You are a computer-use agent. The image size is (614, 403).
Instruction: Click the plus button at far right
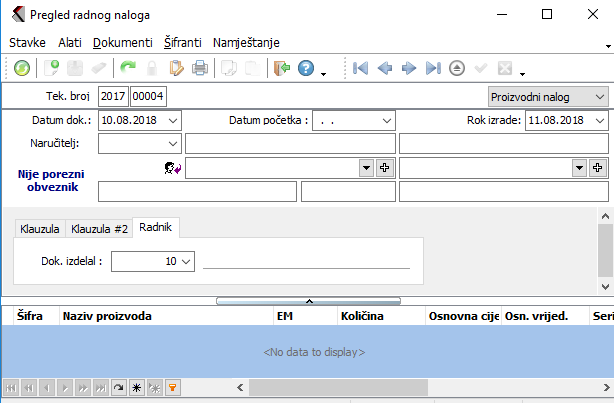596,166
